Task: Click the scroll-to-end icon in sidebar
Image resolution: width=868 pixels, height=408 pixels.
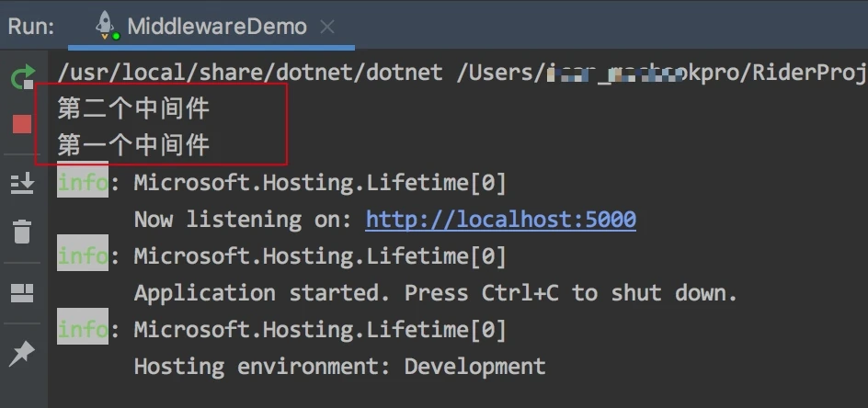Action: coord(23,183)
